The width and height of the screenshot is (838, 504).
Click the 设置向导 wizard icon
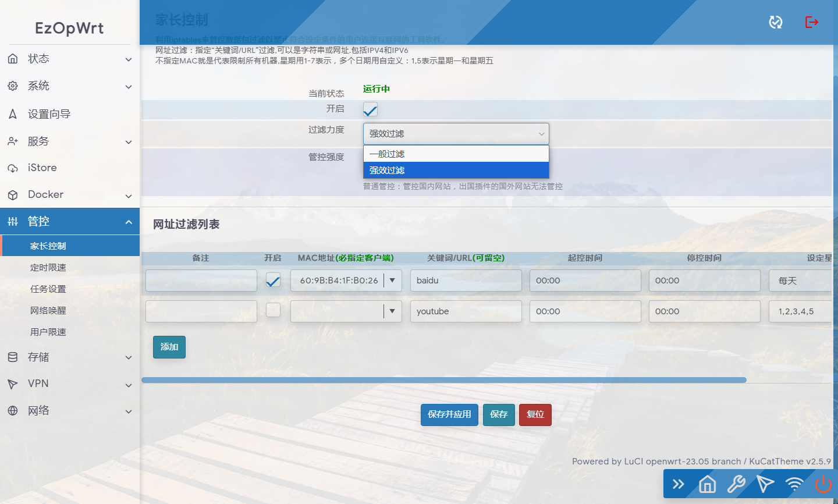(13, 114)
